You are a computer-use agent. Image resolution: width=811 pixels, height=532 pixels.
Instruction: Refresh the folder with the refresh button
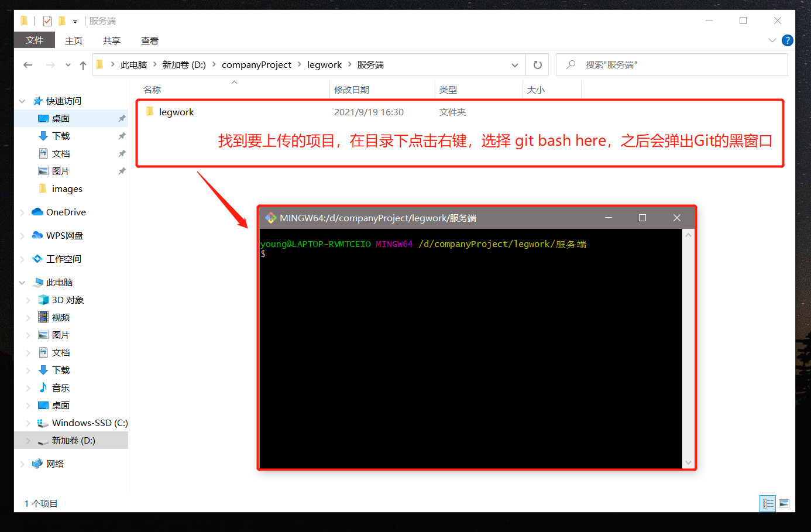538,65
